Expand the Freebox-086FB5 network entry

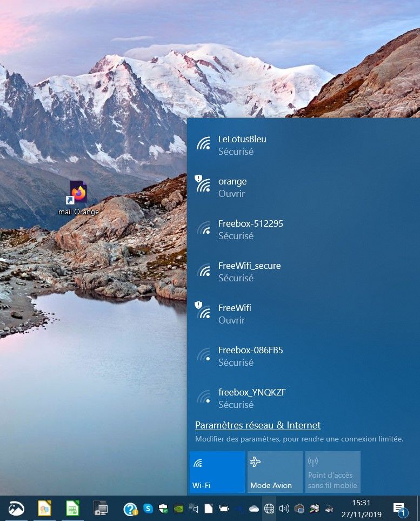[250, 356]
